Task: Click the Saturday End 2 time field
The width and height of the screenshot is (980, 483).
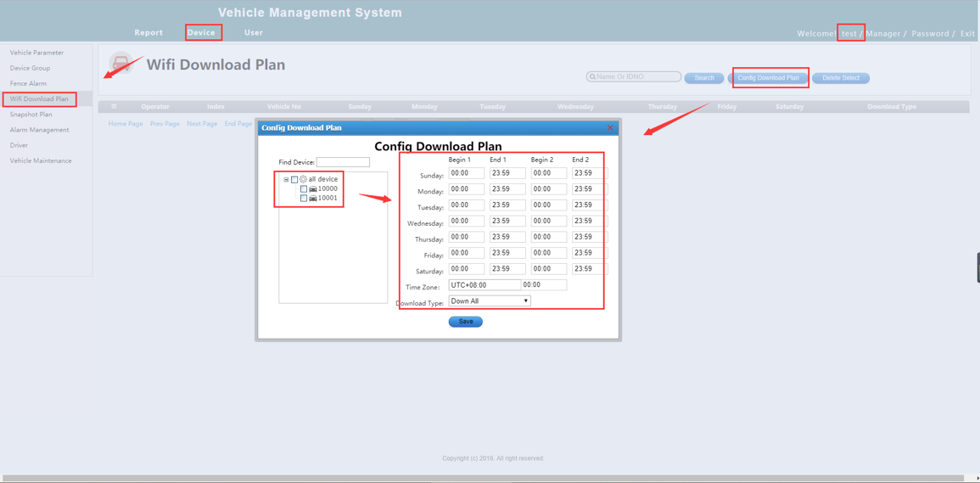Action: point(590,269)
